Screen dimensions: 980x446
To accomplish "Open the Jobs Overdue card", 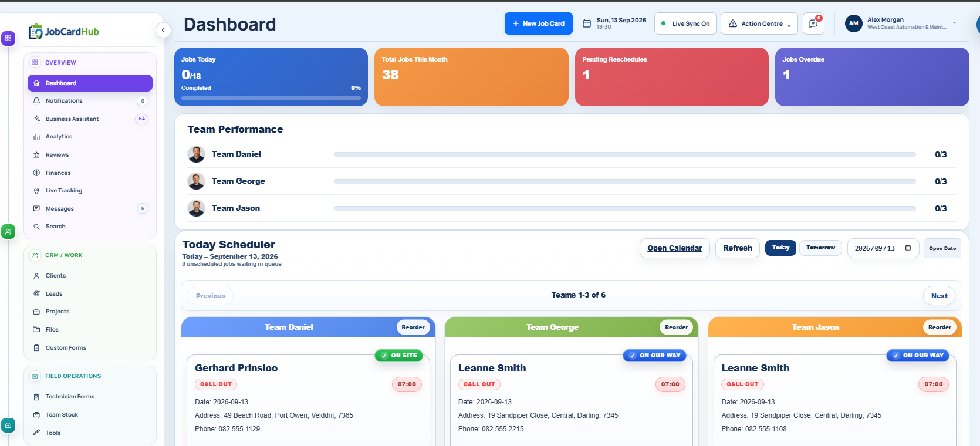I will pos(872,77).
